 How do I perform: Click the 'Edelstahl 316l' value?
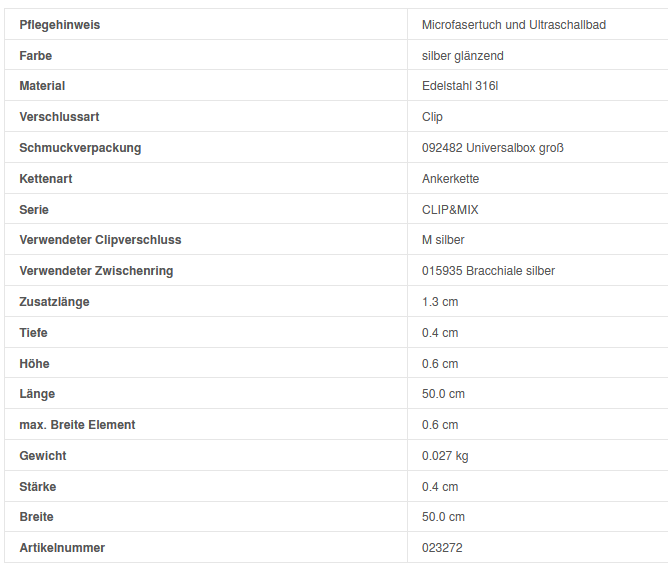click(460, 86)
